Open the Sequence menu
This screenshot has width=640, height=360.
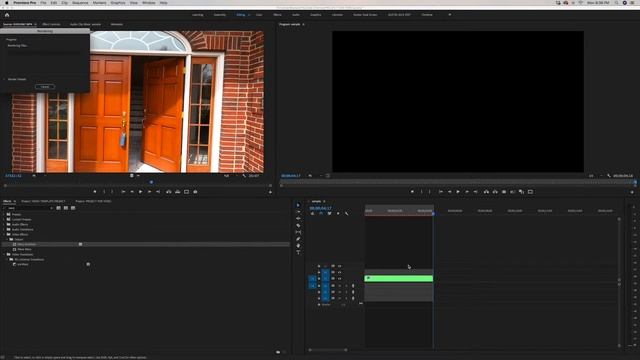click(80, 3)
